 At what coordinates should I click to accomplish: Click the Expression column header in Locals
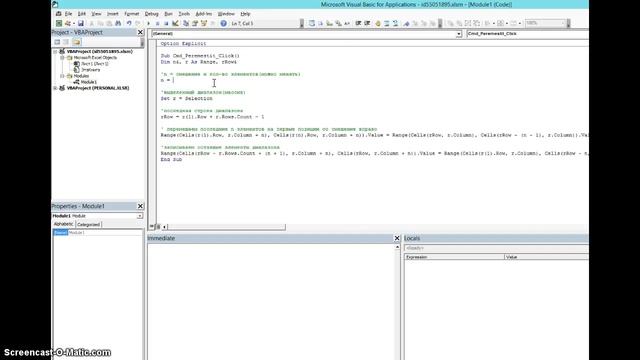point(454,257)
